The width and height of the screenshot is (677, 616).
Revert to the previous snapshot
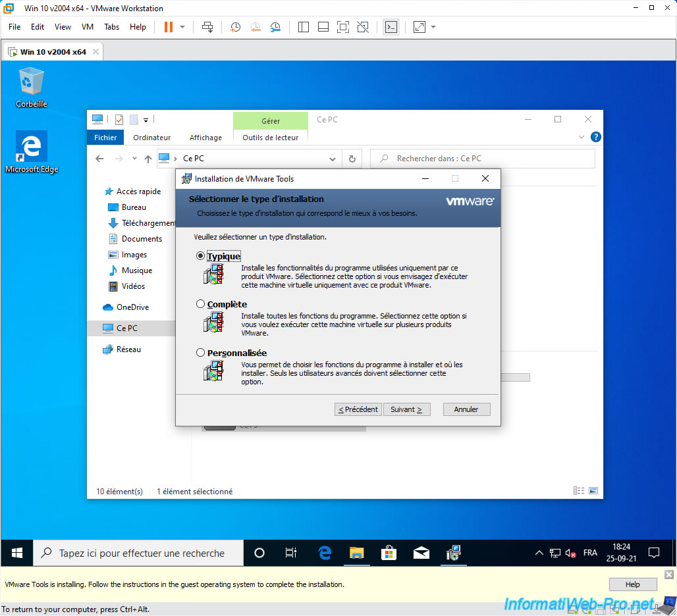click(256, 27)
